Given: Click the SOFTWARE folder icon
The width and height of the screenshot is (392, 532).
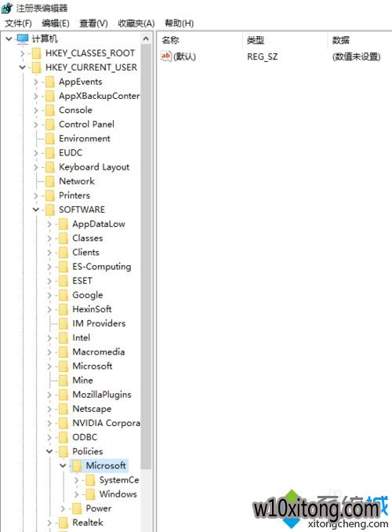Looking at the screenshot, I should pos(50,210).
